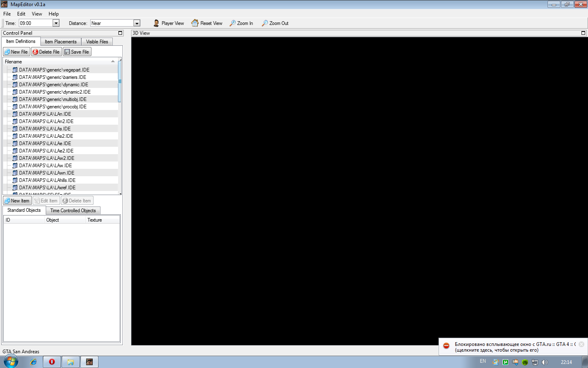Open the Distance dropdown arrow
The image size is (588, 368).
click(137, 23)
